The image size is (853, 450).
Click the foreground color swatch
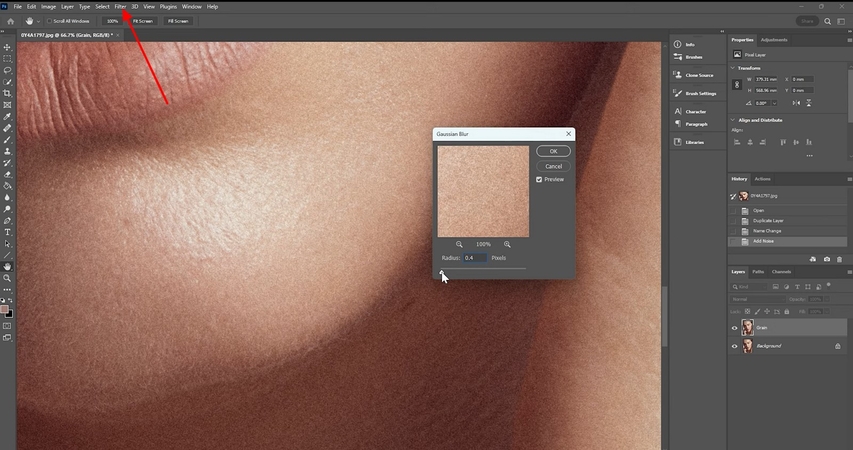4,309
